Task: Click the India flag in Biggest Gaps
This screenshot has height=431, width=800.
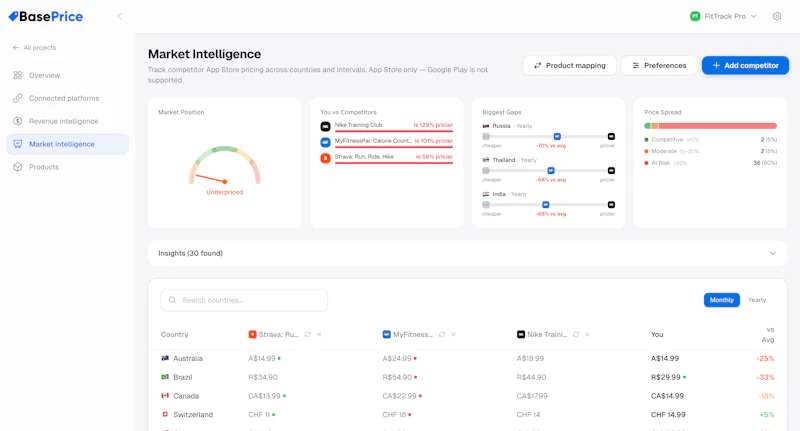Action: pos(486,194)
